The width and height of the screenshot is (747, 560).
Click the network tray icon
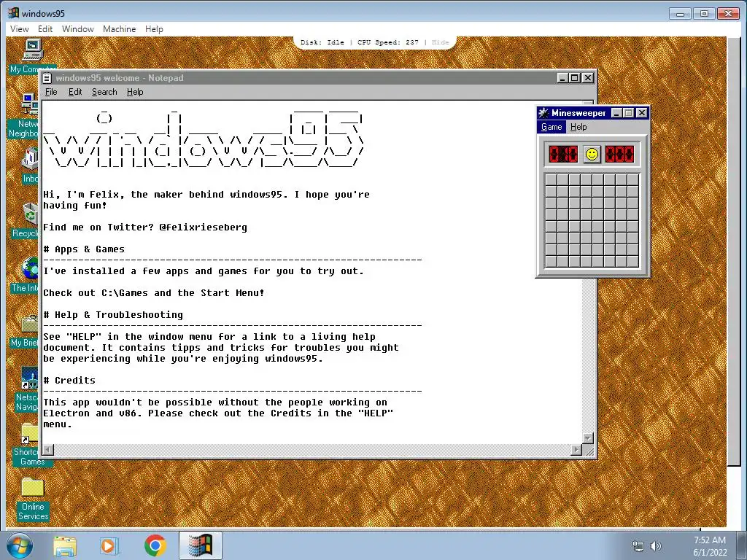(x=638, y=546)
